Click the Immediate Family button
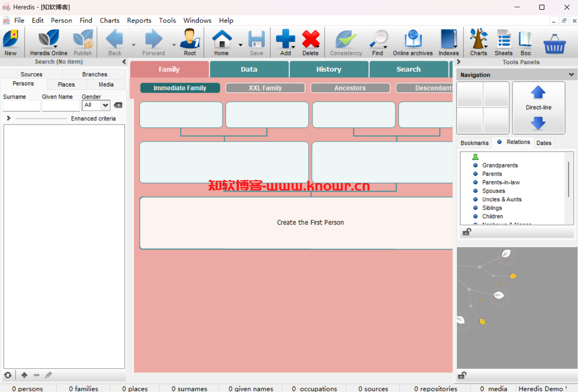 pos(180,88)
